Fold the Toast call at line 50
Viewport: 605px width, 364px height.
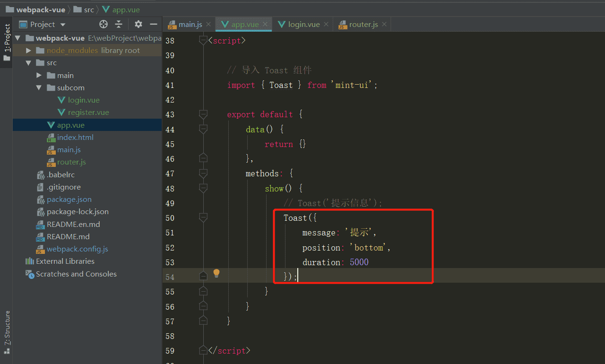point(203,218)
